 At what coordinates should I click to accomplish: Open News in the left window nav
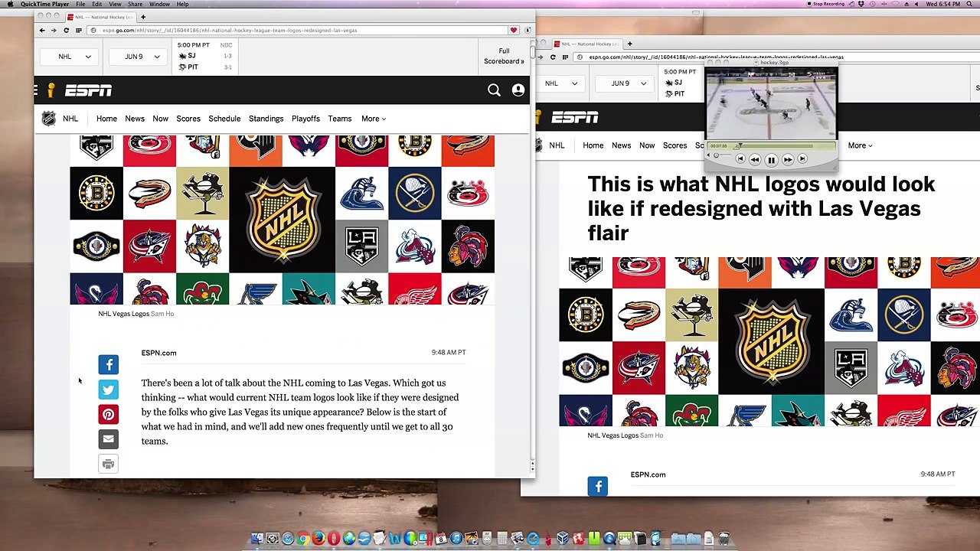(135, 119)
